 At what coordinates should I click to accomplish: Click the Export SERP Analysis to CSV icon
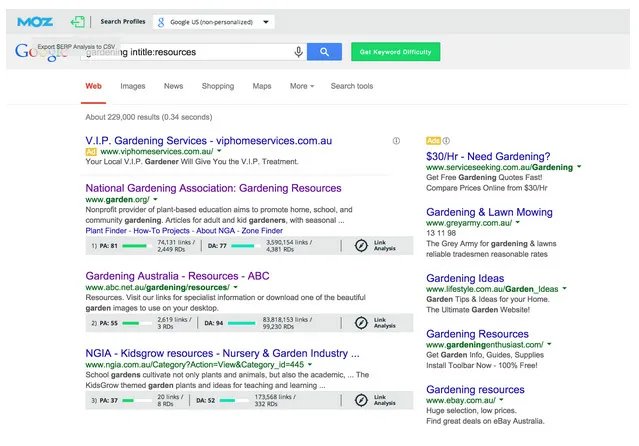coord(77,21)
